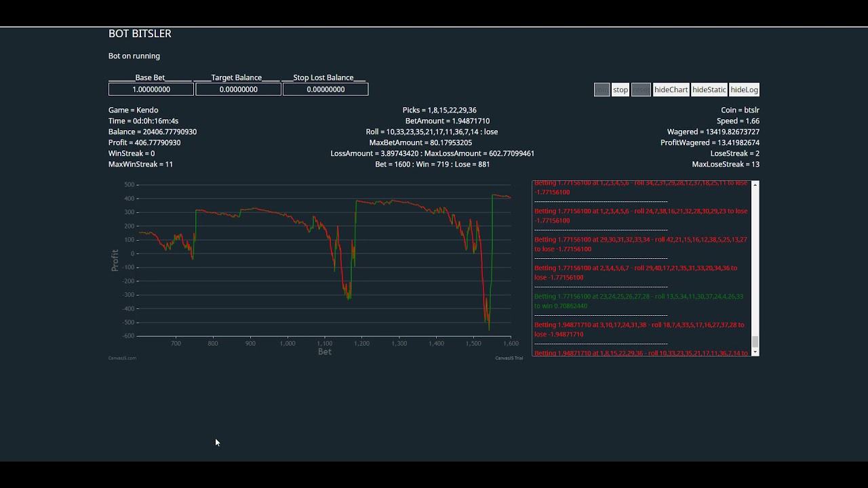Screen dimensions: 868x488
Task: Click the greyed-out reset button
Action: [x=641, y=89]
